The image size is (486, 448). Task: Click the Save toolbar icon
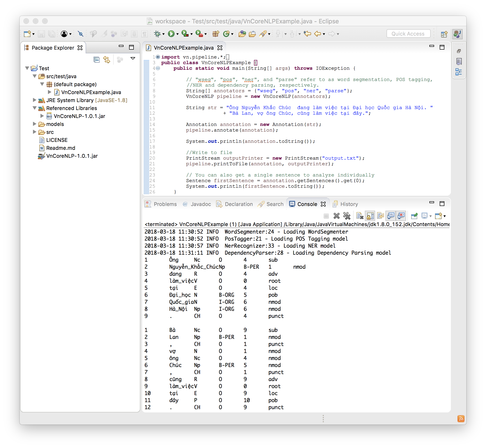point(41,34)
